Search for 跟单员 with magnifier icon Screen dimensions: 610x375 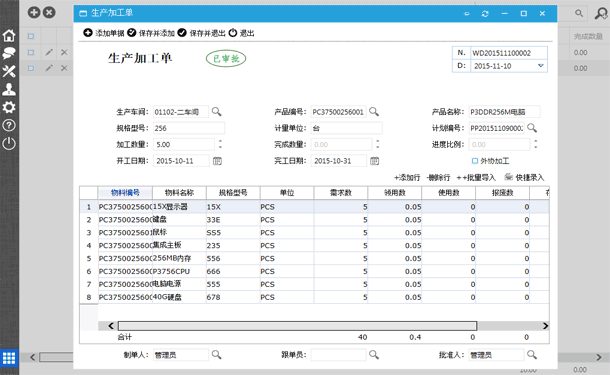tap(374, 354)
